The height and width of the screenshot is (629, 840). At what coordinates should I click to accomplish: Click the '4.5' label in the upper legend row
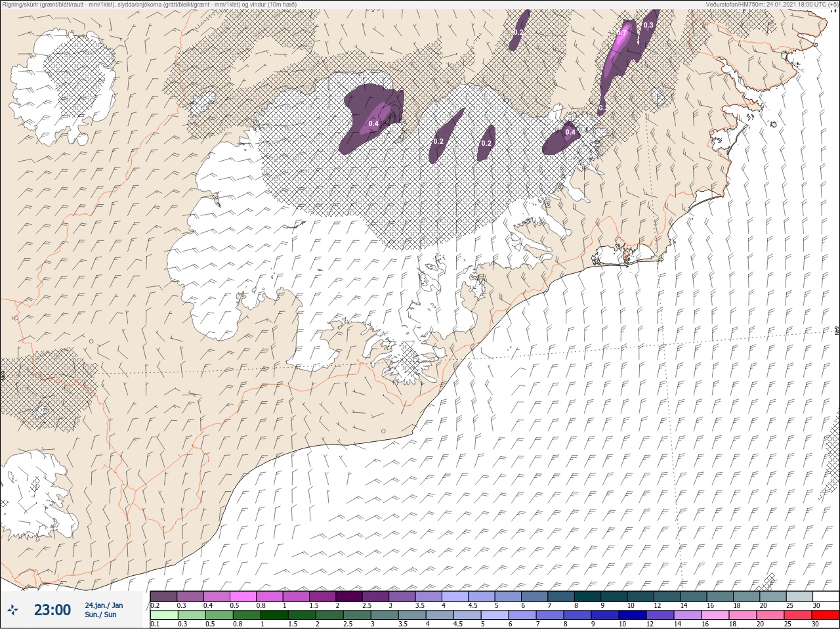pos(472,605)
